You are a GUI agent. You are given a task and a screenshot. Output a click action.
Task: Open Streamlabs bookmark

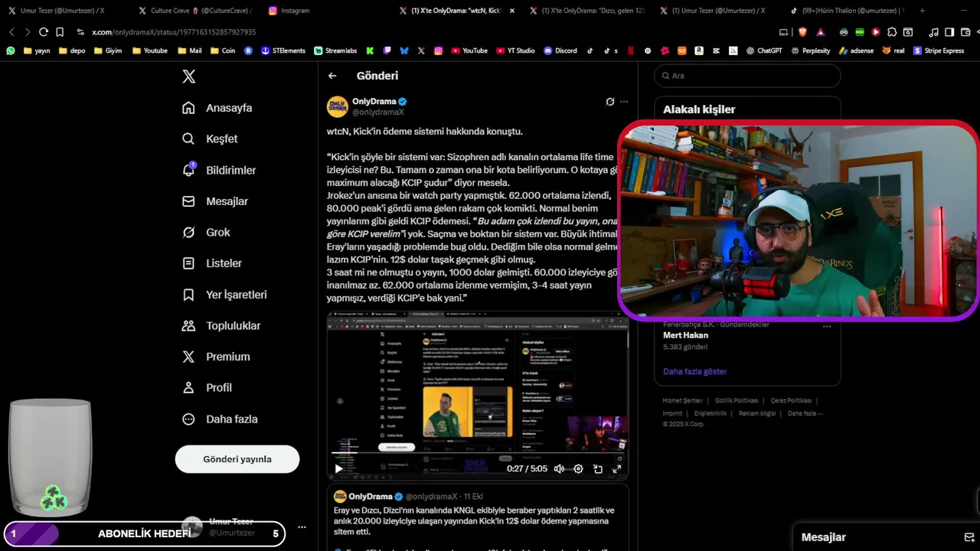[335, 51]
